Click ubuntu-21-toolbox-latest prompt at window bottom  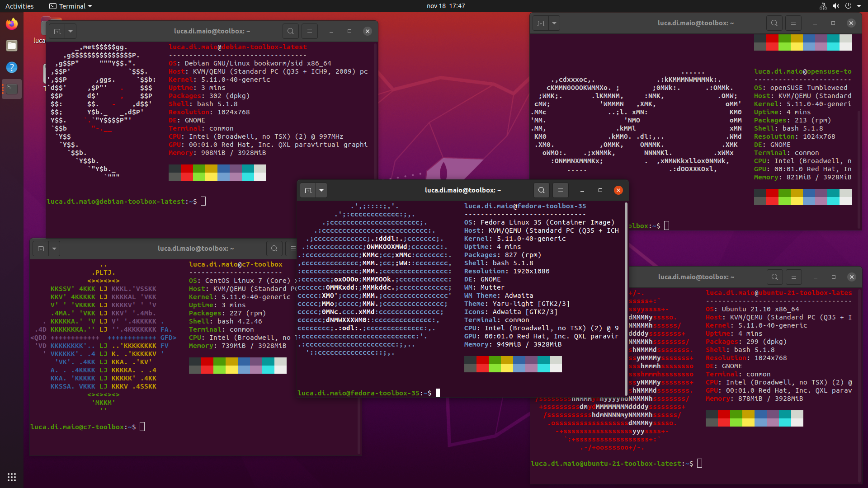[x=617, y=464]
